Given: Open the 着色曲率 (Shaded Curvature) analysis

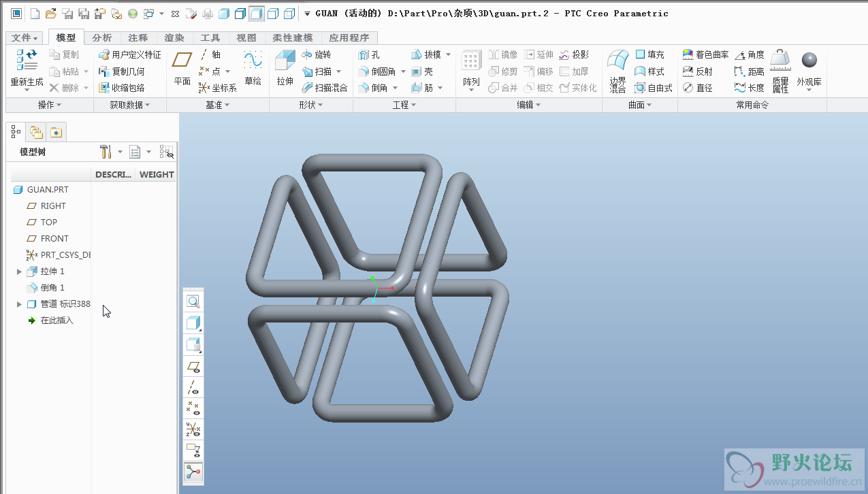Looking at the screenshot, I should coord(705,54).
